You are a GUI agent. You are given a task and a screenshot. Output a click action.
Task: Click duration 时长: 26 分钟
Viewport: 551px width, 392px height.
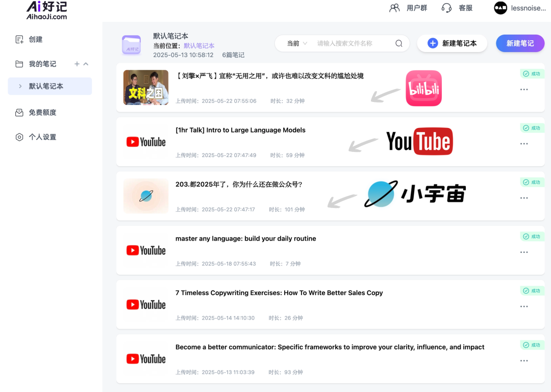286,318
